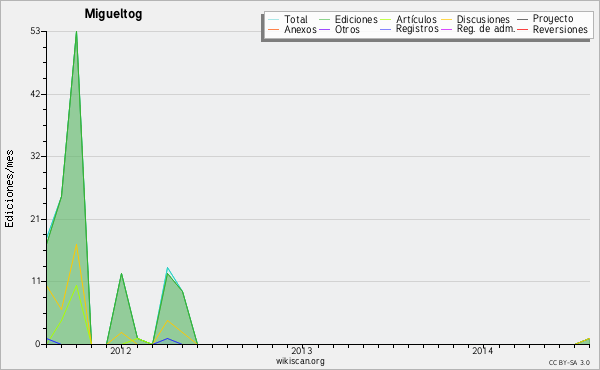Click the 'Ediciones' legend label

[356, 19]
